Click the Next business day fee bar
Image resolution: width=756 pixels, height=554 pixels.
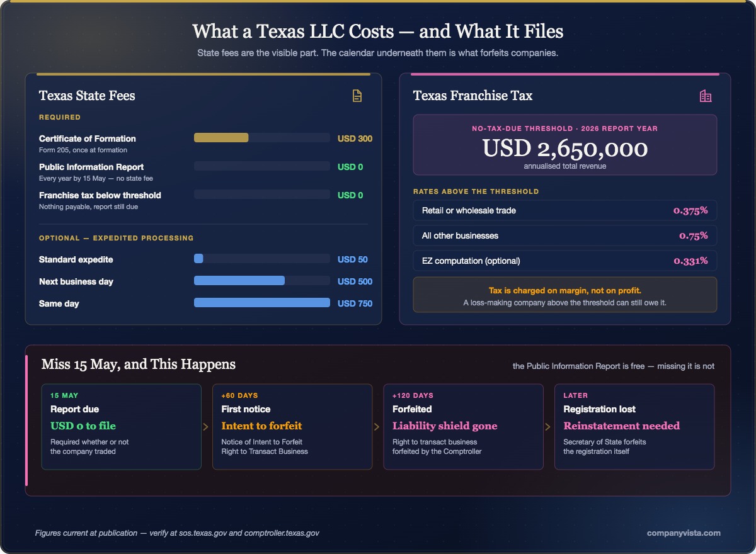[262, 281]
